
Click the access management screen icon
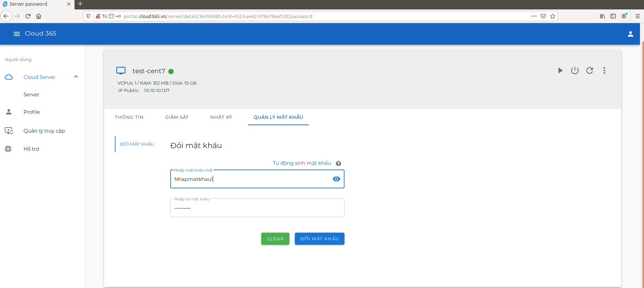(9, 131)
